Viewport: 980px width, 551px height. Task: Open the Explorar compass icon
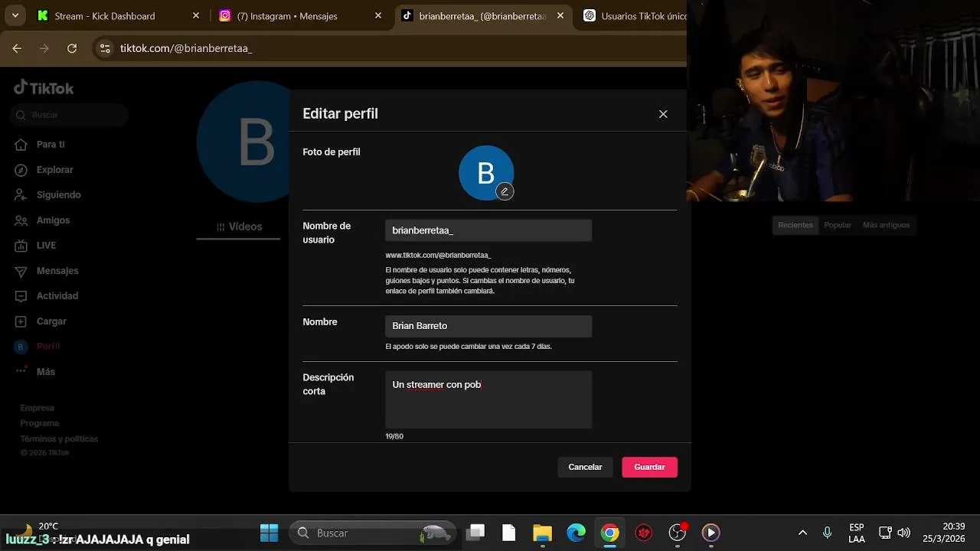click(21, 170)
